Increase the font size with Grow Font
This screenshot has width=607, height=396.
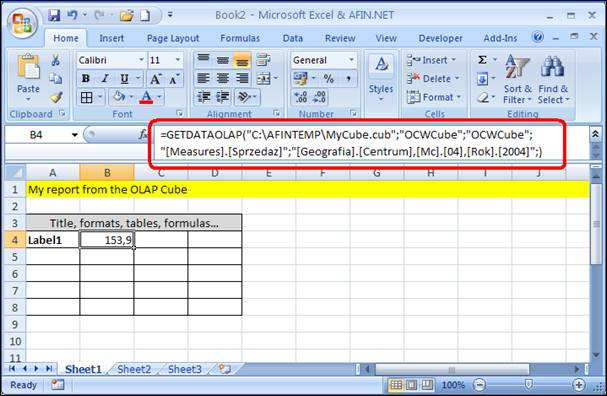[155, 79]
